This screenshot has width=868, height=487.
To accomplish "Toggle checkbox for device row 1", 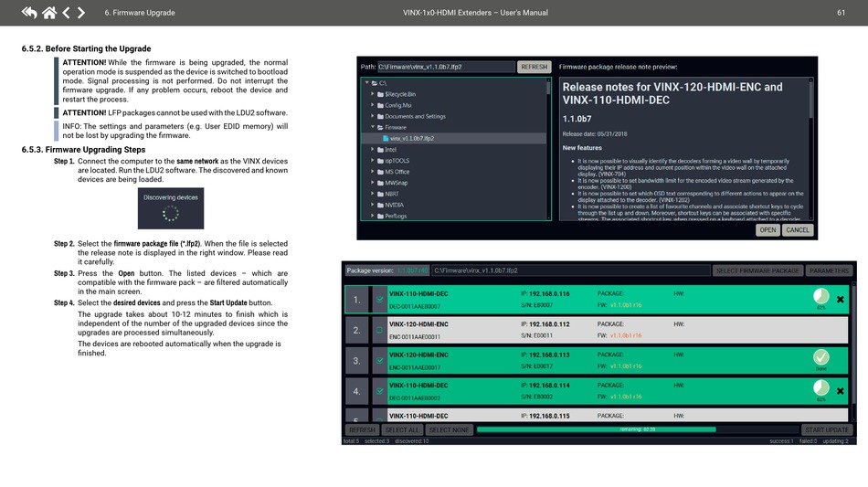I will [379, 300].
